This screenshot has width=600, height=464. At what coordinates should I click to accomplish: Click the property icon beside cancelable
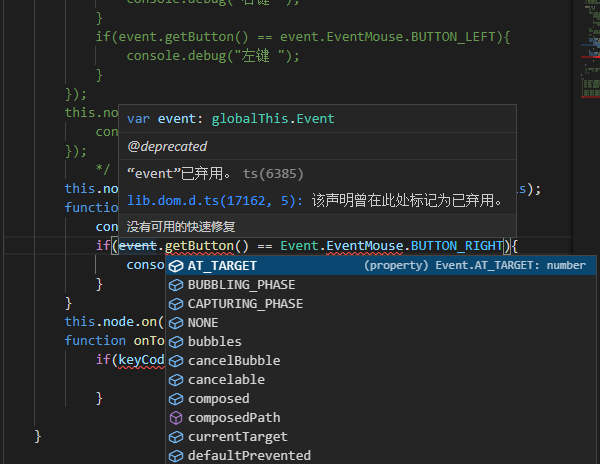[x=176, y=380]
